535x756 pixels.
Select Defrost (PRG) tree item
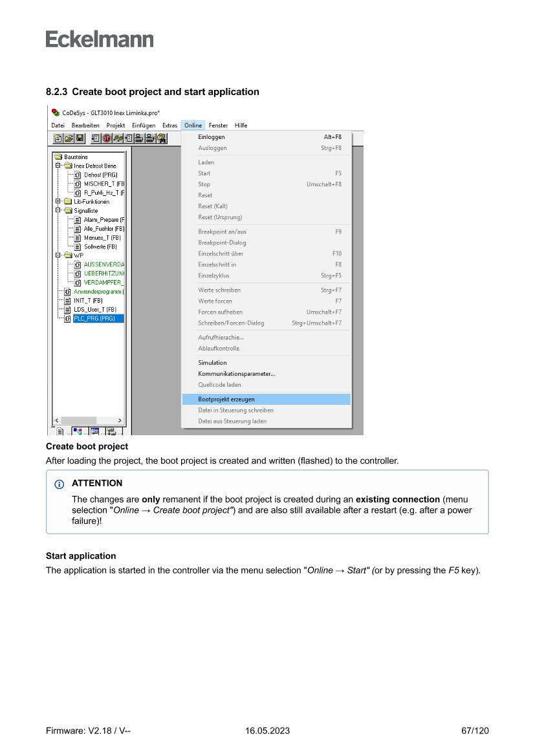[100, 175]
